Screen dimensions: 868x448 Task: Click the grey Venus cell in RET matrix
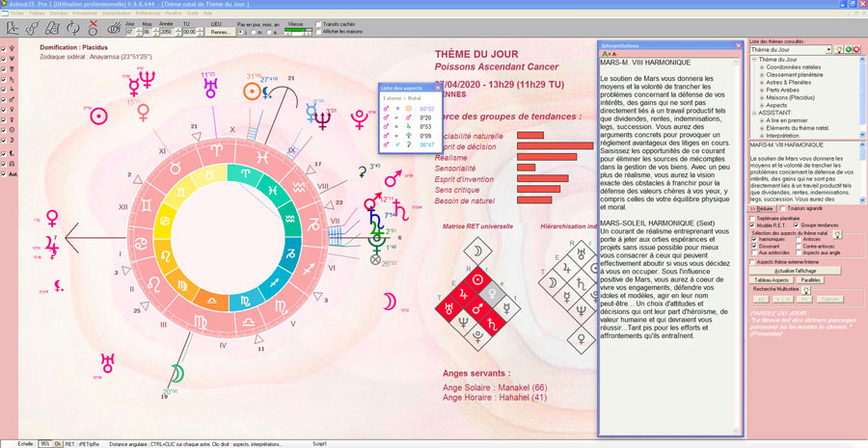click(492, 294)
